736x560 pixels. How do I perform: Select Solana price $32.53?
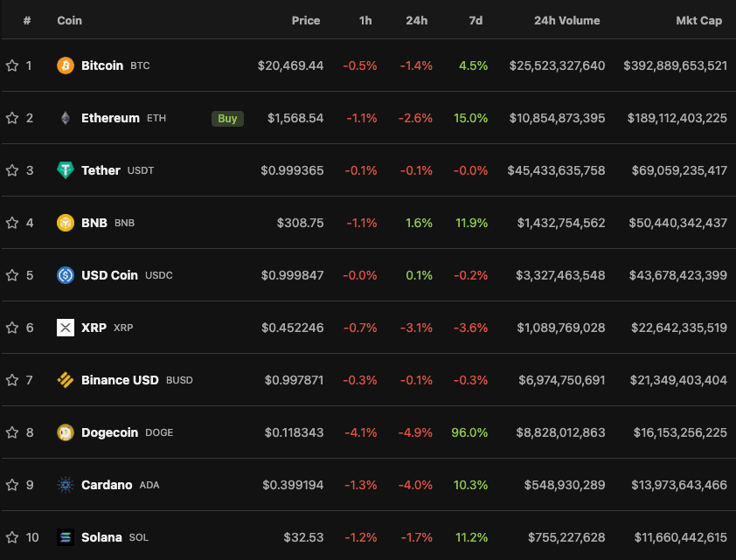tap(303, 537)
